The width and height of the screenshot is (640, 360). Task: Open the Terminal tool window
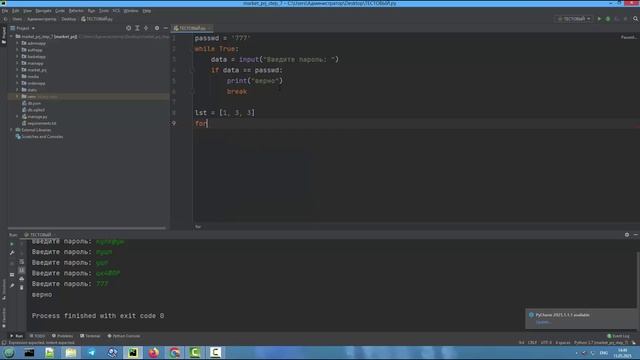(90, 336)
